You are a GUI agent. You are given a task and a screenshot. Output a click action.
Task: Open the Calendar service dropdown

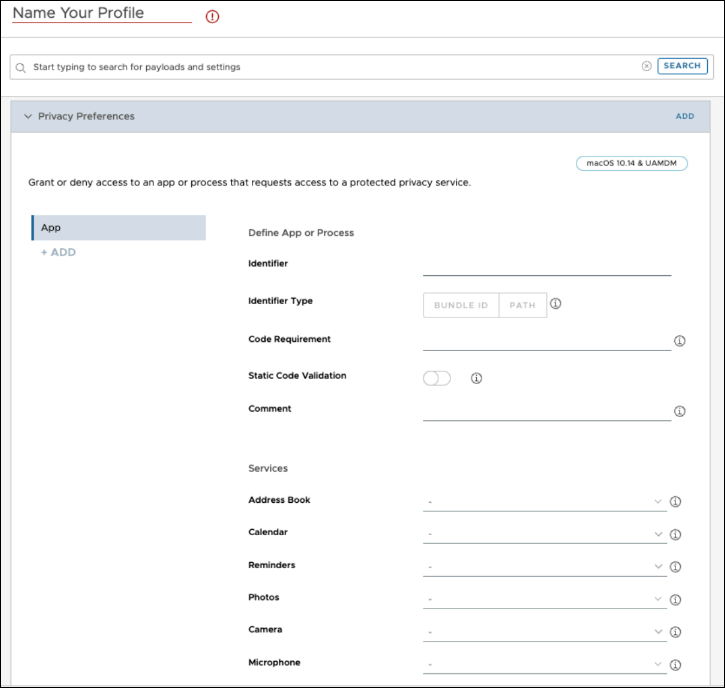pos(545,534)
